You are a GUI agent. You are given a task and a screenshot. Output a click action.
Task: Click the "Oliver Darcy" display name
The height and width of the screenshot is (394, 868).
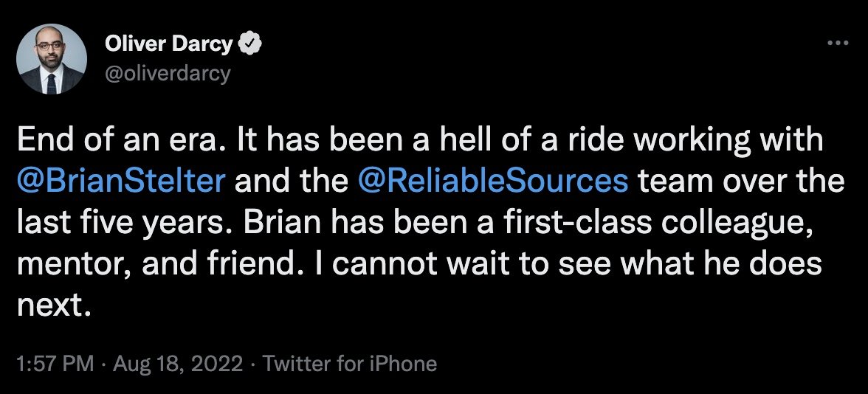(169, 46)
